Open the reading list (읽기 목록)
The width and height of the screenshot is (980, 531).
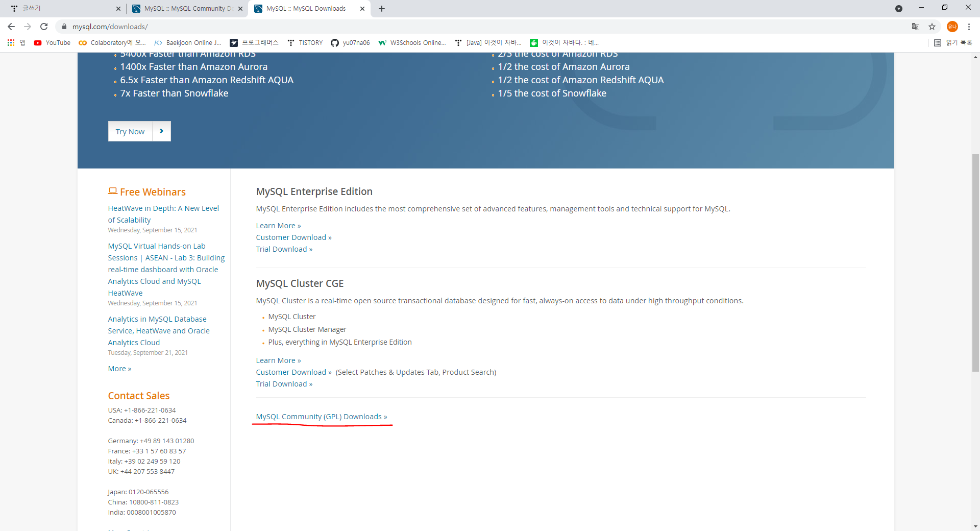click(953, 43)
